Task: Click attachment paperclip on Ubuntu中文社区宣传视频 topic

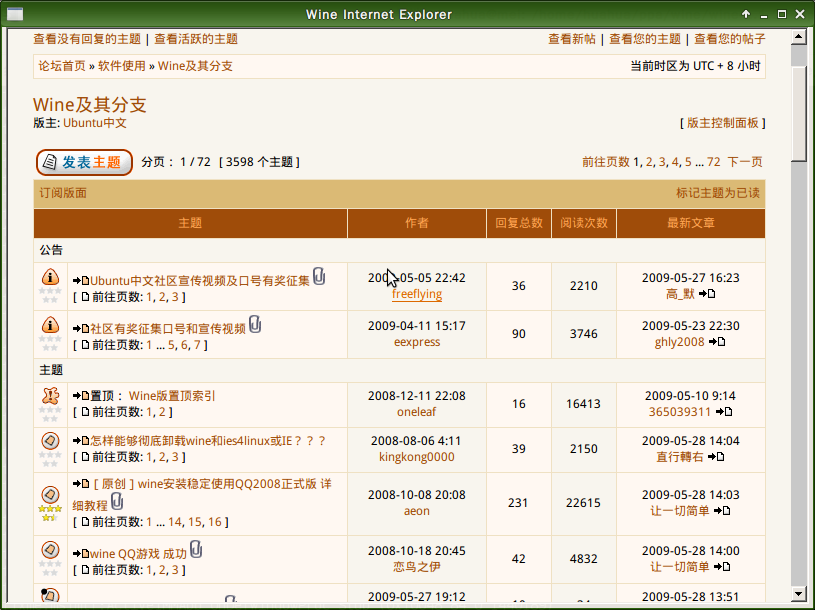Action: pyautogui.click(x=319, y=276)
